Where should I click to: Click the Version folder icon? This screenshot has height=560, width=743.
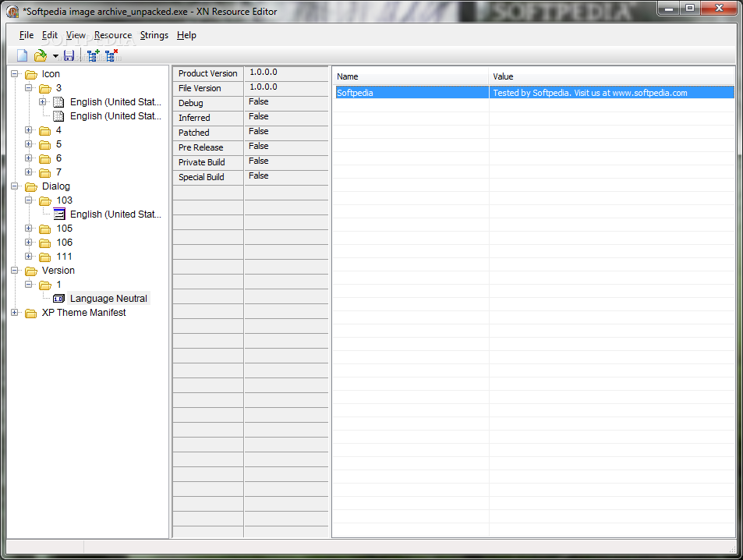tap(31, 271)
